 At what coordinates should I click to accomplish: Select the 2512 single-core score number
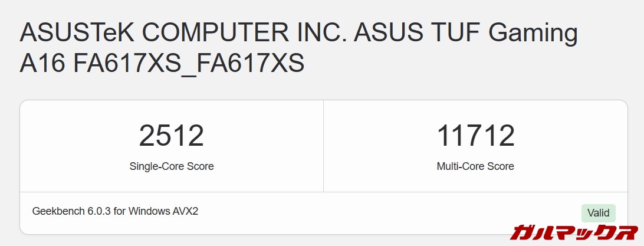[x=171, y=136]
